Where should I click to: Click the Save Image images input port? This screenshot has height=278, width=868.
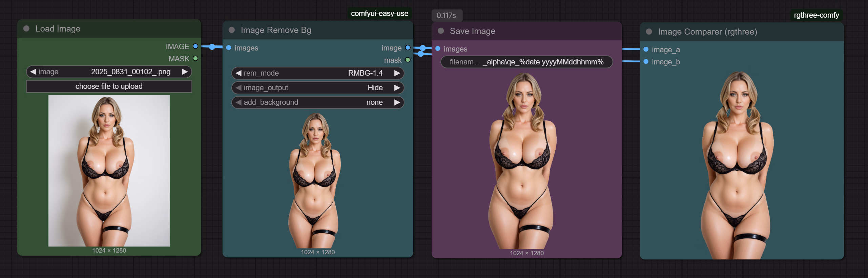438,49
